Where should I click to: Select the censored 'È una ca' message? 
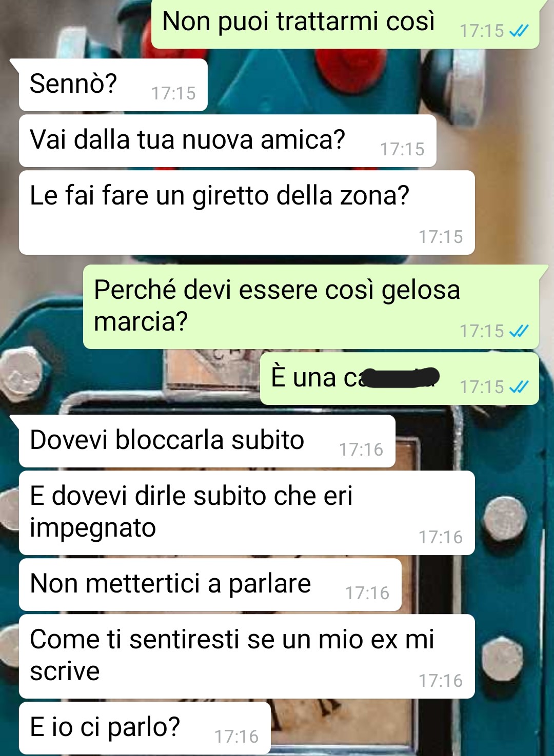tap(400, 378)
